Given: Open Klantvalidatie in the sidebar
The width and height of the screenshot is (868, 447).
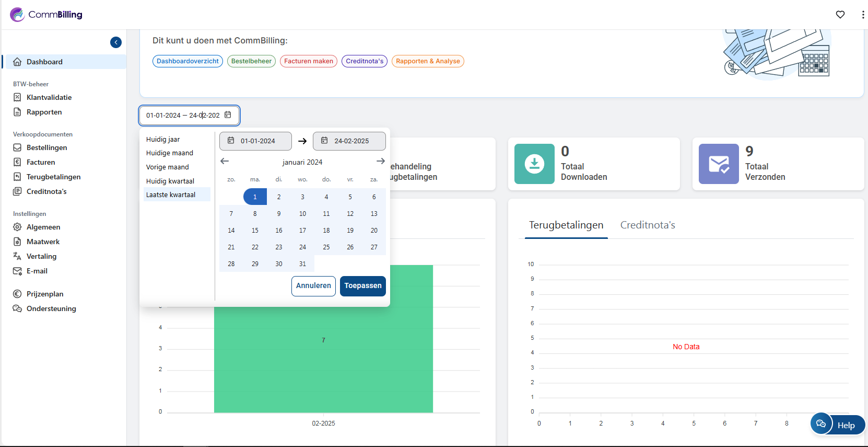Looking at the screenshot, I should point(49,97).
